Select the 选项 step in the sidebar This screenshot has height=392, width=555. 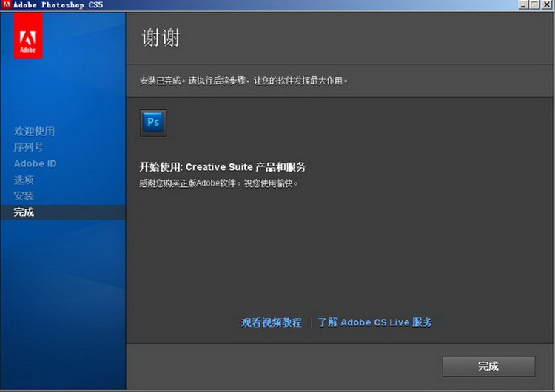tap(24, 180)
